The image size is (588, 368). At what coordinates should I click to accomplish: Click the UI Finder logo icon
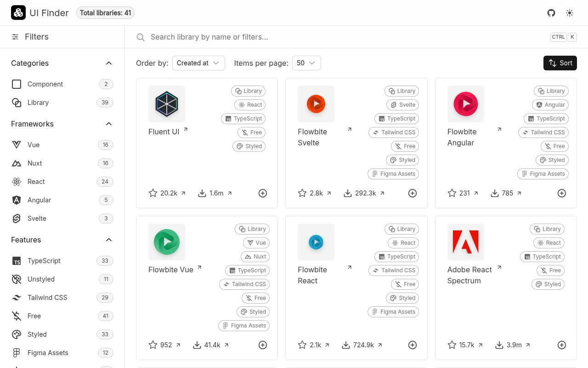[x=18, y=13]
